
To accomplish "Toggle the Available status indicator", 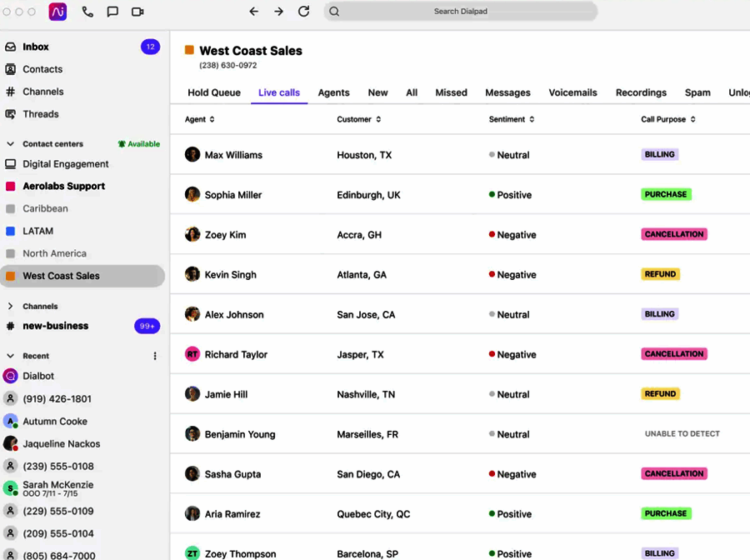I will point(139,144).
